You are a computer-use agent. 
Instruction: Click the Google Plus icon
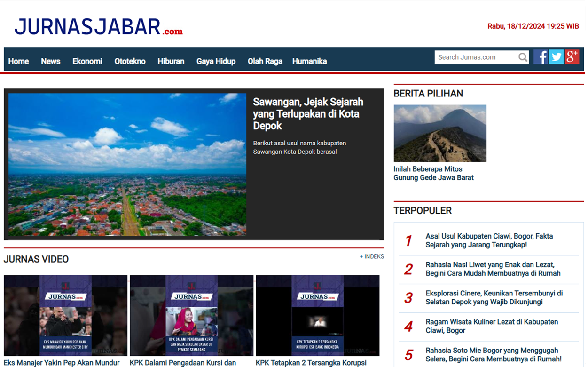point(572,57)
